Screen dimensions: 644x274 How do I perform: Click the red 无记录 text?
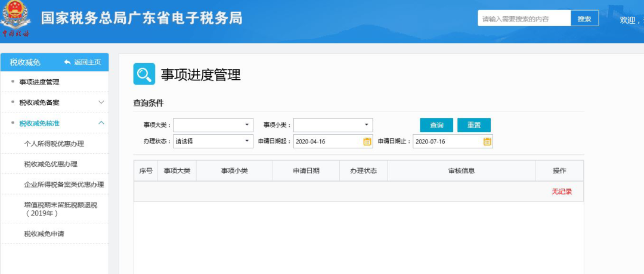[x=562, y=192]
